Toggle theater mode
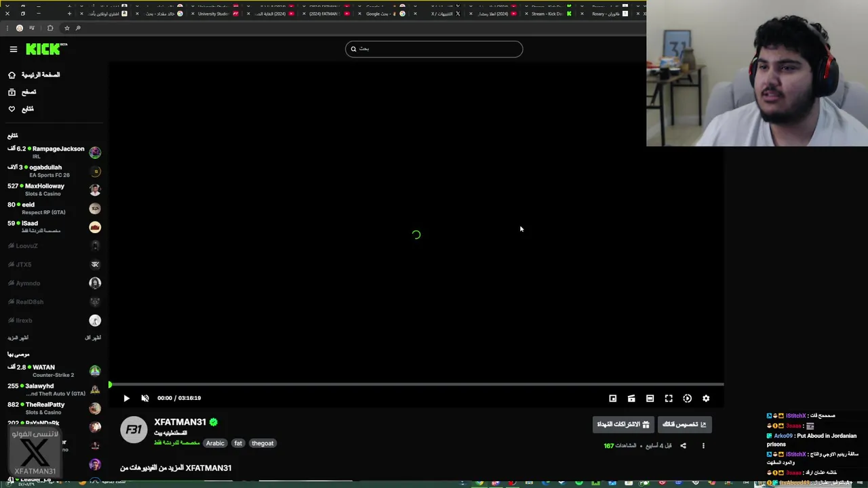 pos(650,399)
